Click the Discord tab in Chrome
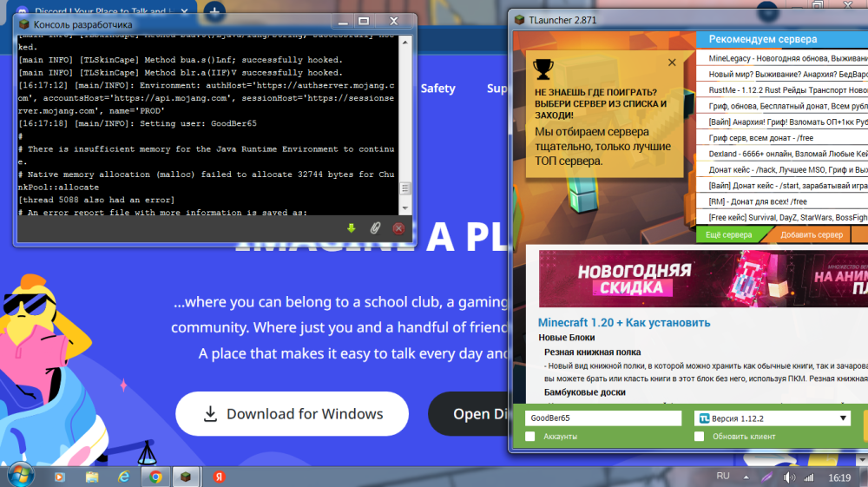868x487 pixels. 100,10
